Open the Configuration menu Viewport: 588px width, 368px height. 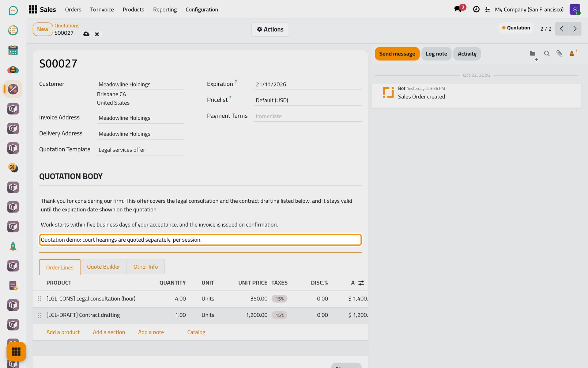[202, 10]
